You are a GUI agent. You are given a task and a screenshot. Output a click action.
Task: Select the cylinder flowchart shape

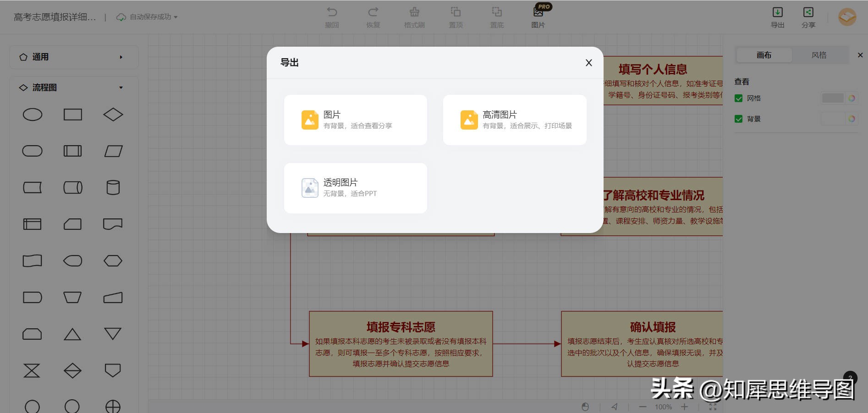pos(113,187)
